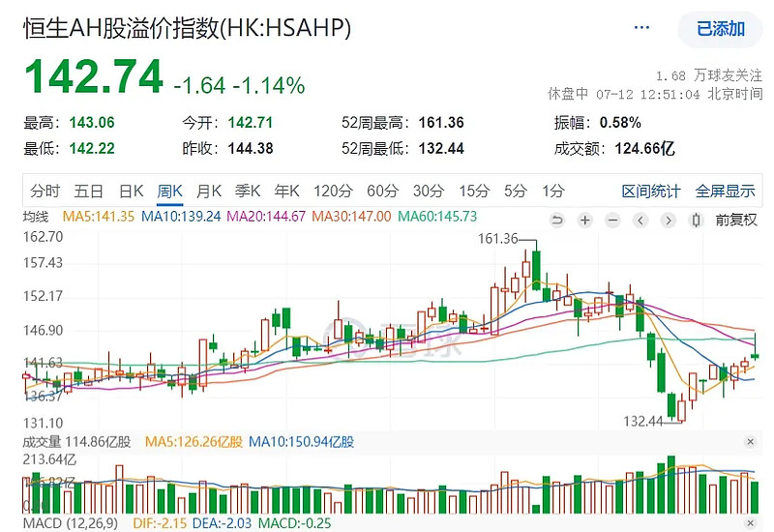Toggle the candlestick style icon
Viewport: 774px width, 532px height.
(696, 220)
